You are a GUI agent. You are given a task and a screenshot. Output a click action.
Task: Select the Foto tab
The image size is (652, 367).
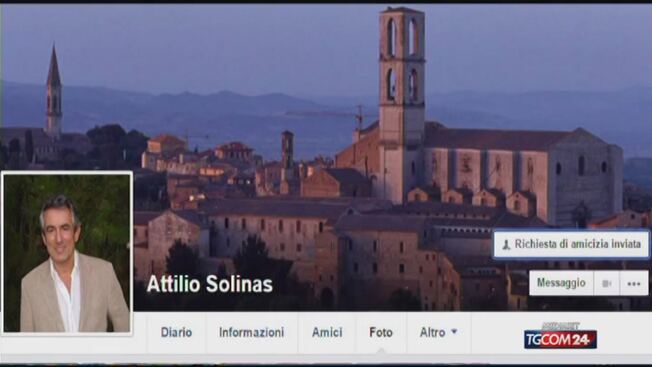[x=381, y=333]
